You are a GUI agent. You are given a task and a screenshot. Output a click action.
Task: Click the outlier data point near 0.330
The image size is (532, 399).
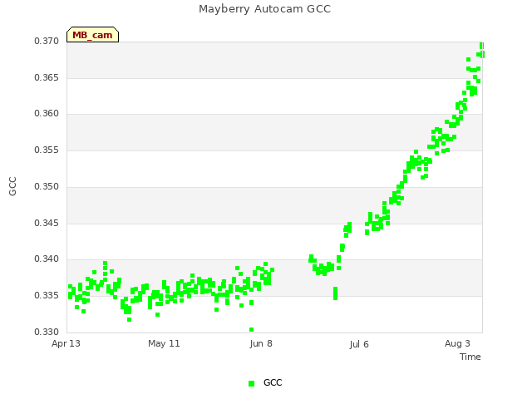click(x=251, y=329)
